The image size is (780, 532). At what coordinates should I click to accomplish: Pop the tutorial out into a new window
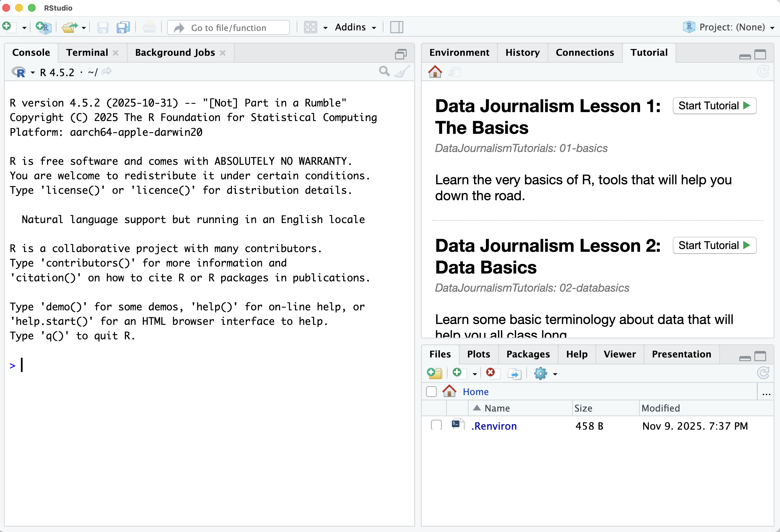point(454,72)
